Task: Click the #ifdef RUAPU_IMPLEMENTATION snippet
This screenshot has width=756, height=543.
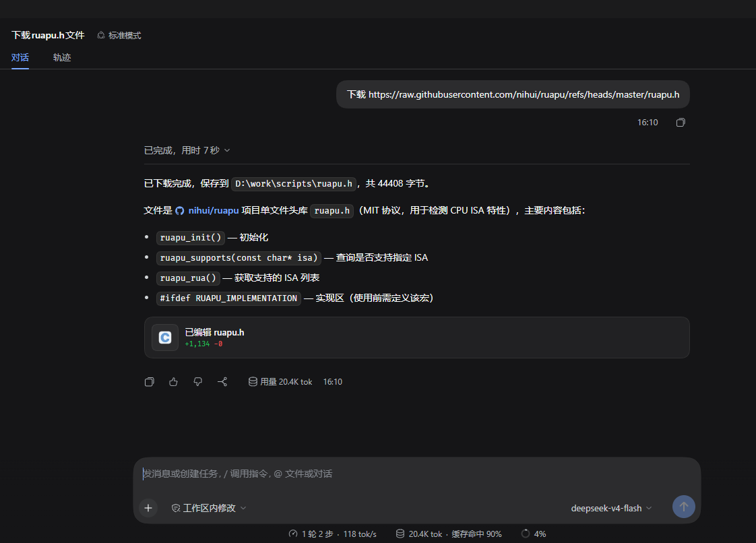Action: (x=228, y=298)
